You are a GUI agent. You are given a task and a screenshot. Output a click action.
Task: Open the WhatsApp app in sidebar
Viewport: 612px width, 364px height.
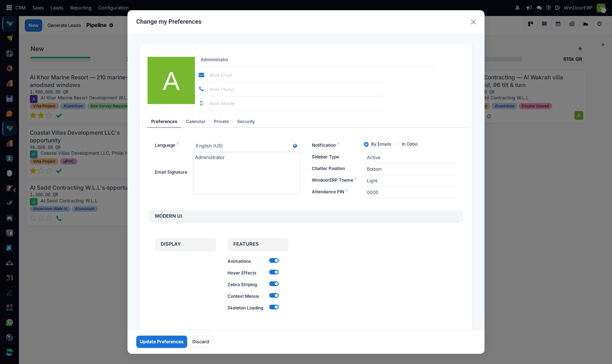(x=9, y=322)
